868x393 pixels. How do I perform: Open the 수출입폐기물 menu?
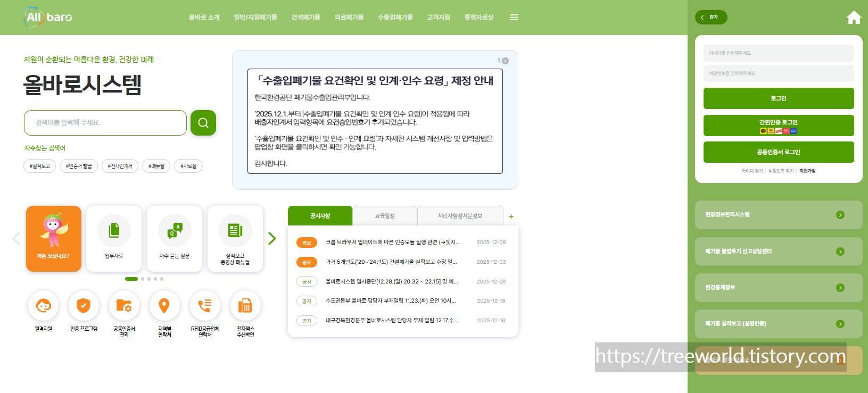pyautogui.click(x=395, y=18)
